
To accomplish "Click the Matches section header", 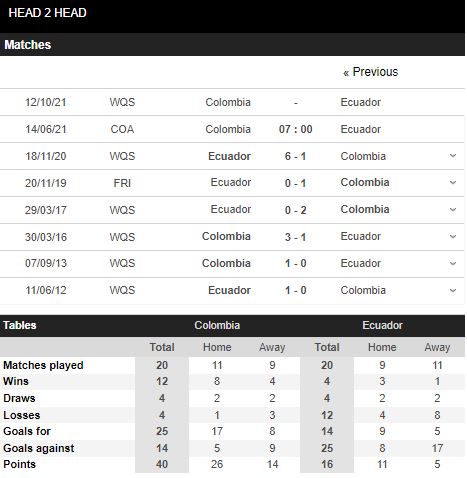I will pyautogui.click(x=232, y=45).
